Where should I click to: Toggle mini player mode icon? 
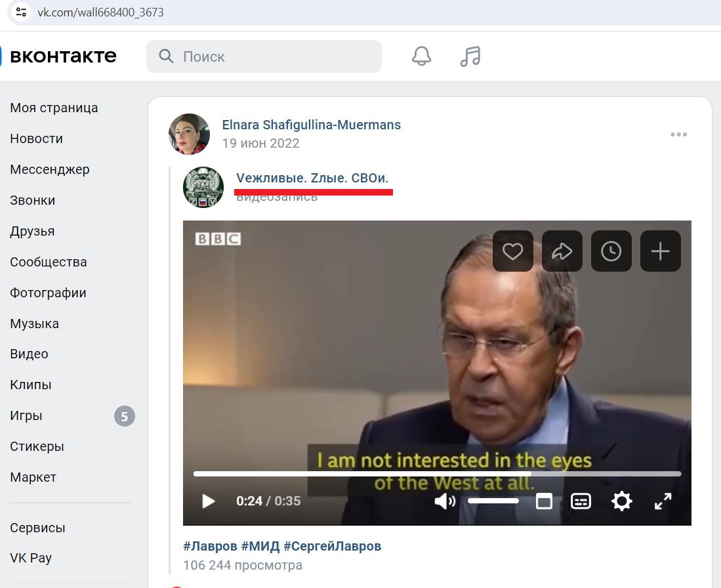(x=544, y=501)
